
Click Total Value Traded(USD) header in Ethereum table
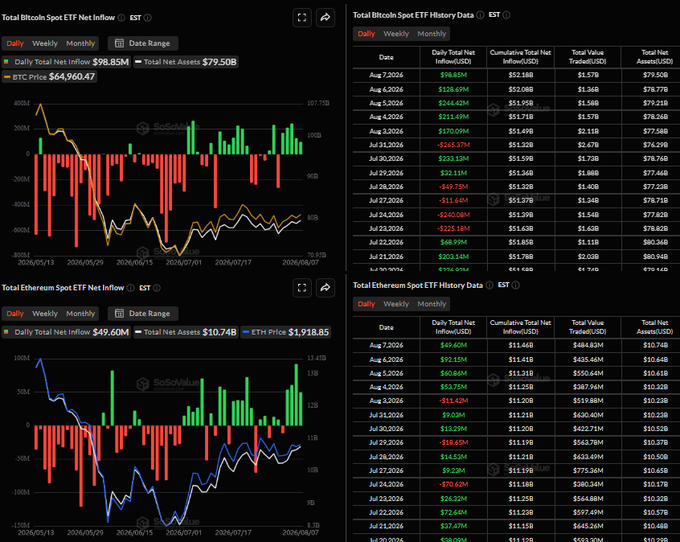tap(588, 327)
